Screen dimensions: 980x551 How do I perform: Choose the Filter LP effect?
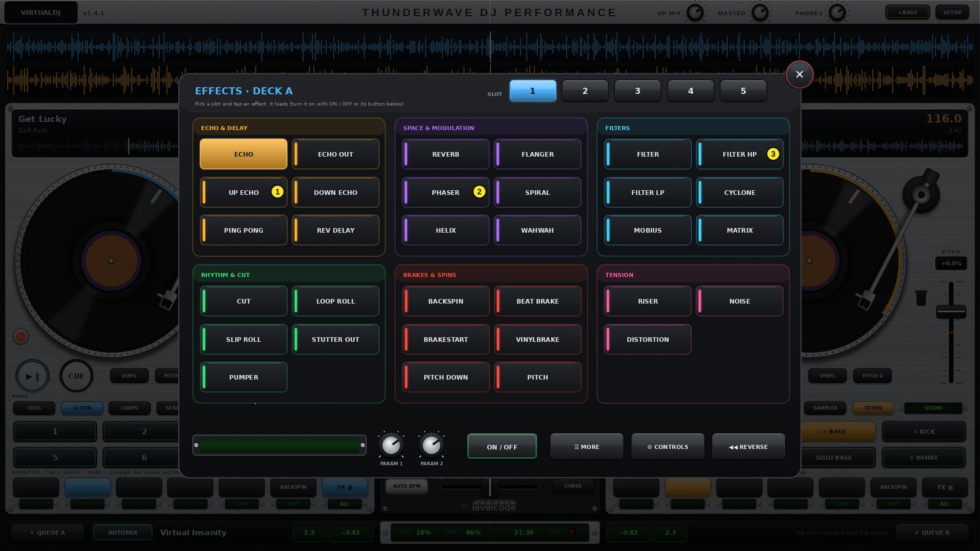point(648,192)
